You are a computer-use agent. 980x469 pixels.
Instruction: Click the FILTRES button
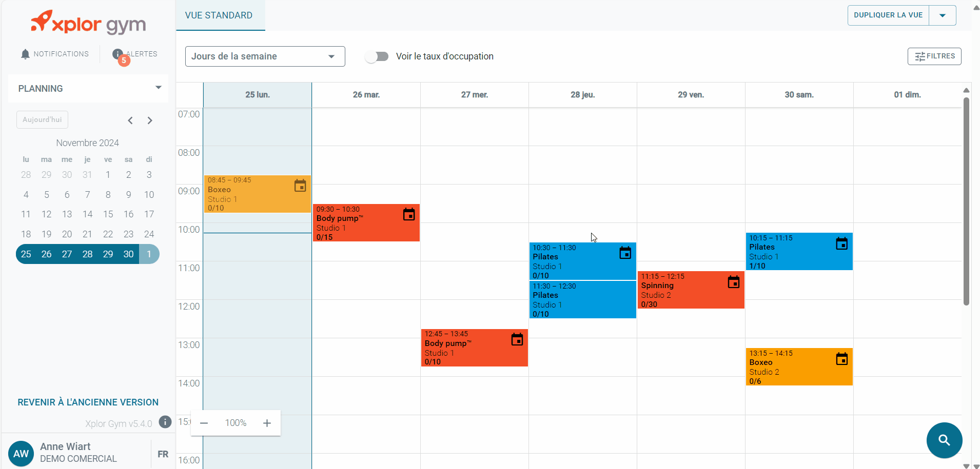934,56
